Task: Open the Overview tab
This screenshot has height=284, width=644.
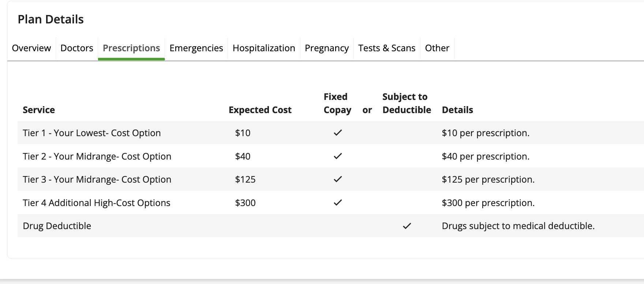Action: [31, 48]
